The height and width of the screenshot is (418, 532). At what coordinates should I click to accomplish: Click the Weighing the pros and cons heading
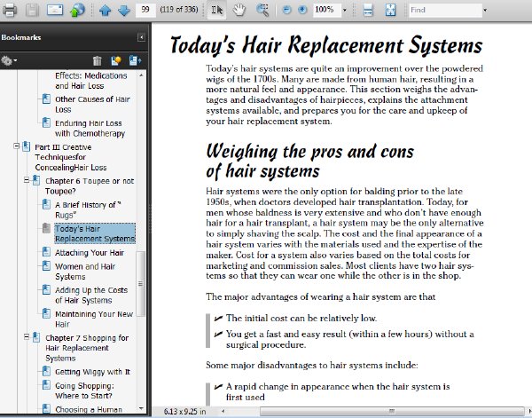tap(309, 161)
